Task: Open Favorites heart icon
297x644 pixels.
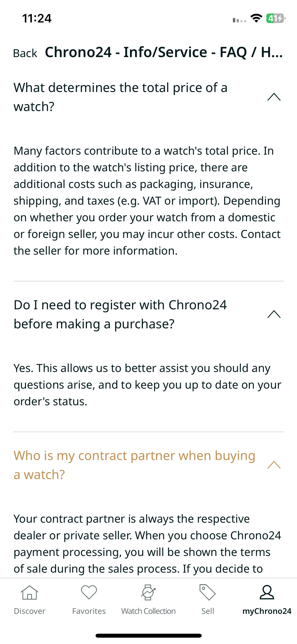Action: [x=89, y=592]
